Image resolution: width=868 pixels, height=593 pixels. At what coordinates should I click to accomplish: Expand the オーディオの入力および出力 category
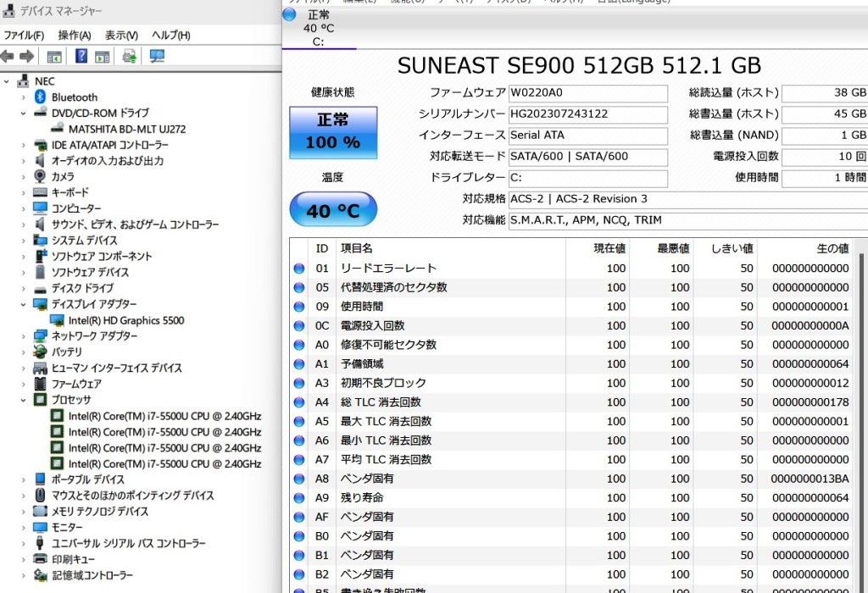23,161
